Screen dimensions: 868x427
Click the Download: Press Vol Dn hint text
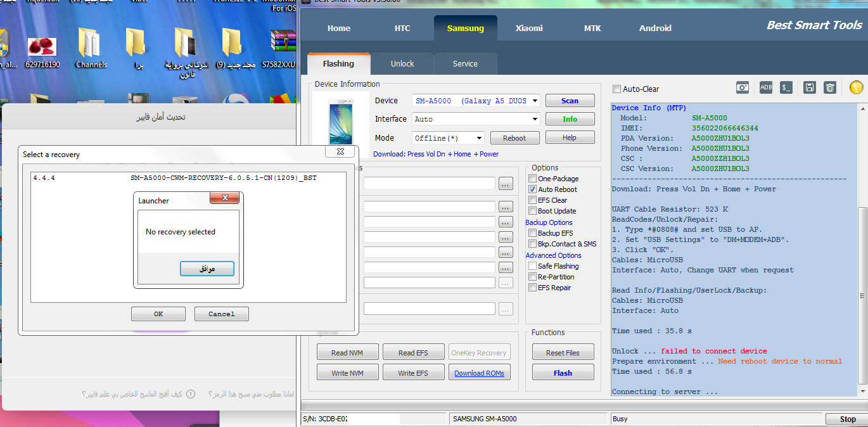point(436,154)
